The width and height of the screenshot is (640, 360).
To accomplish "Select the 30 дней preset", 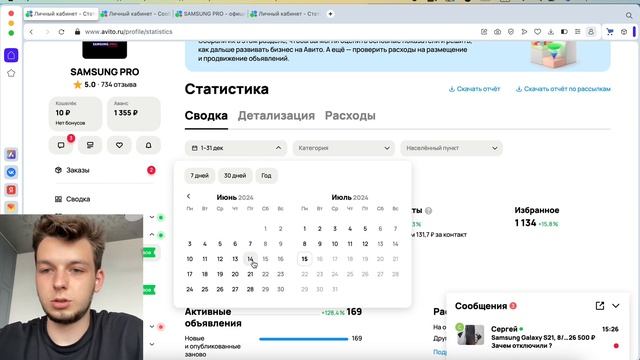I will coord(235,176).
